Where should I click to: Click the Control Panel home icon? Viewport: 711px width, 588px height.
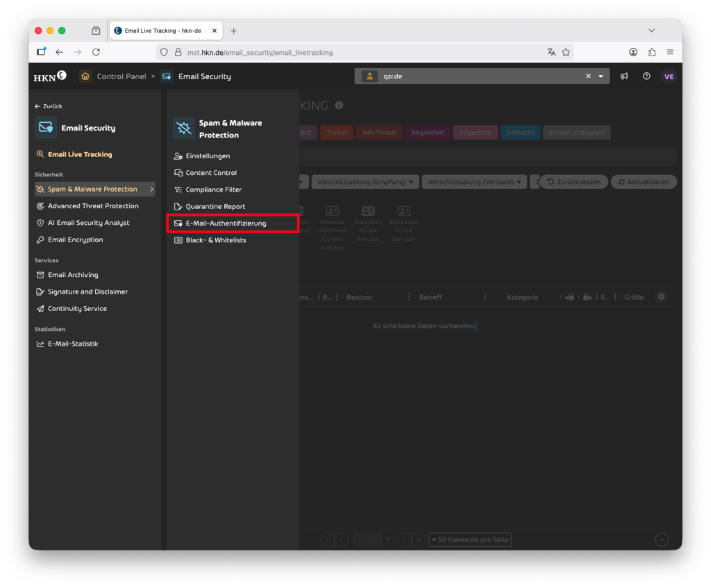click(85, 76)
